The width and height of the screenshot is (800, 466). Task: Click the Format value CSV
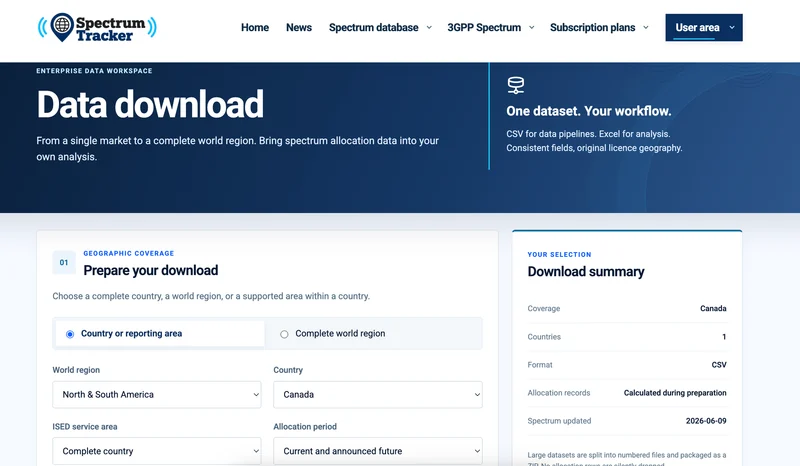719,365
